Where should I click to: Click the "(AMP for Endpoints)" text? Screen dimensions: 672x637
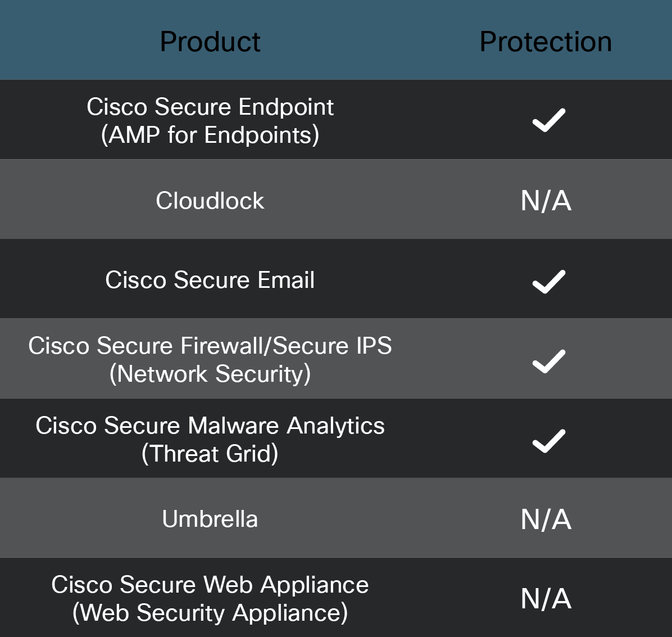click(x=210, y=135)
